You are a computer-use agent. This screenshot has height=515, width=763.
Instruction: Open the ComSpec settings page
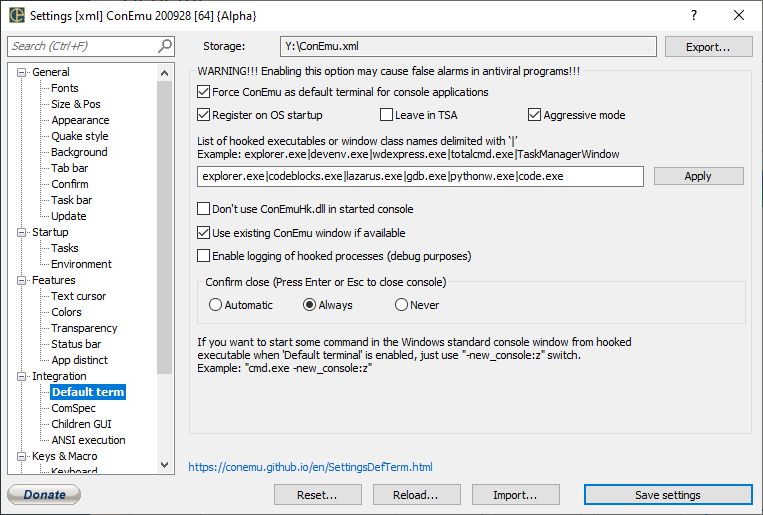click(73, 408)
